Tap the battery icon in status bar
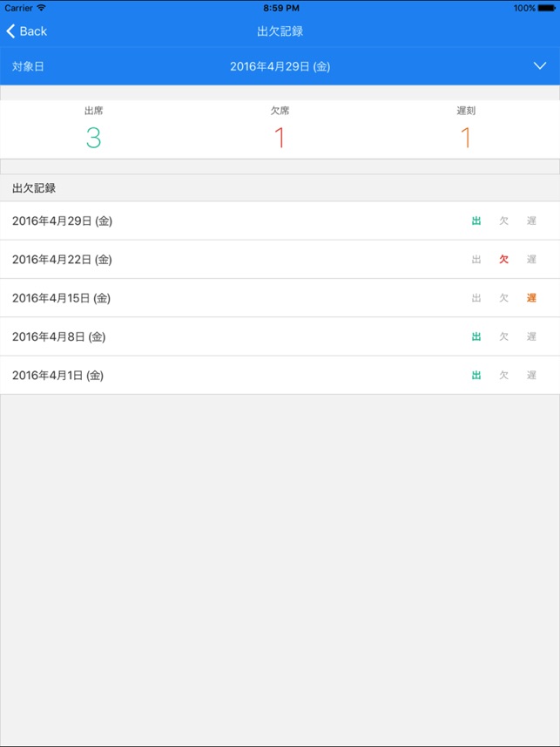 547,8
